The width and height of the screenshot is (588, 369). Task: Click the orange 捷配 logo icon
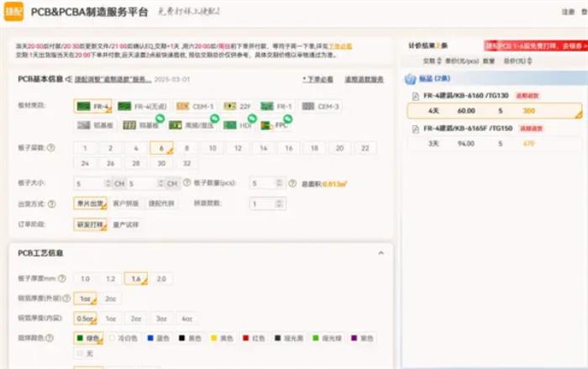(x=13, y=12)
